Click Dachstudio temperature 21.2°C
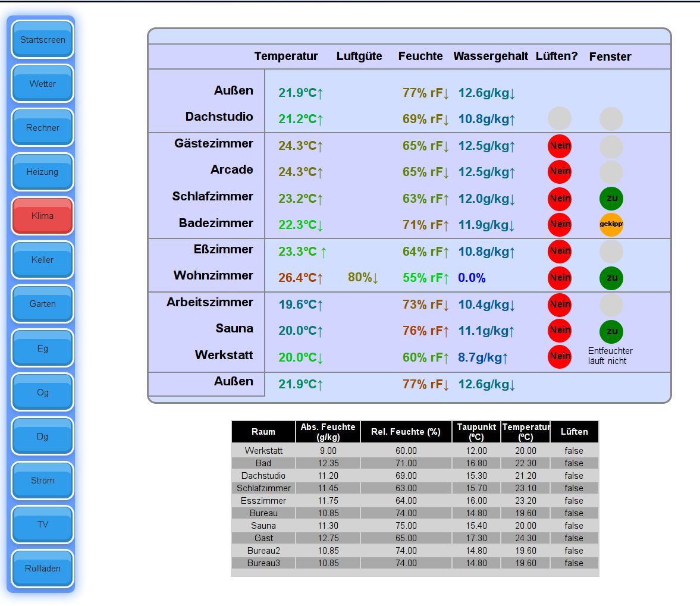Viewport: 700px width, 606px height. [x=300, y=119]
